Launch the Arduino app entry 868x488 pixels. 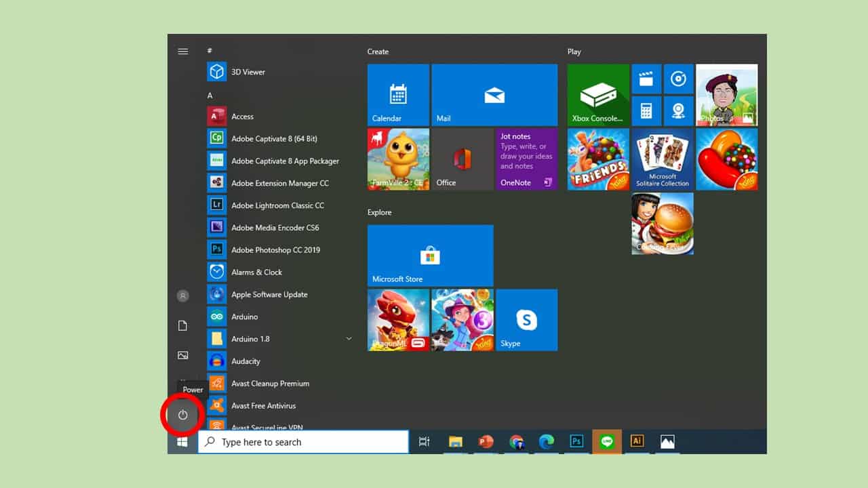point(281,317)
